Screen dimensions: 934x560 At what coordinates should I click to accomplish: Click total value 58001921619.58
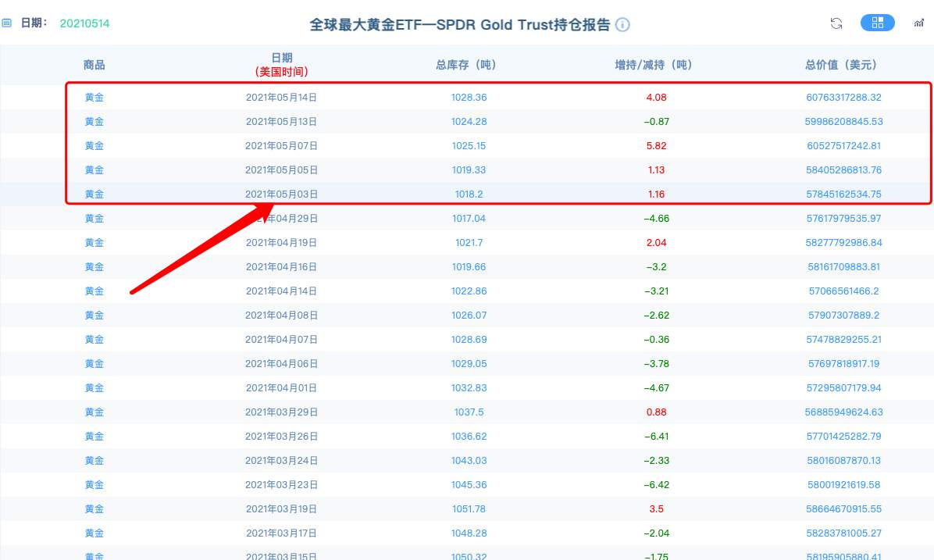click(x=843, y=485)
